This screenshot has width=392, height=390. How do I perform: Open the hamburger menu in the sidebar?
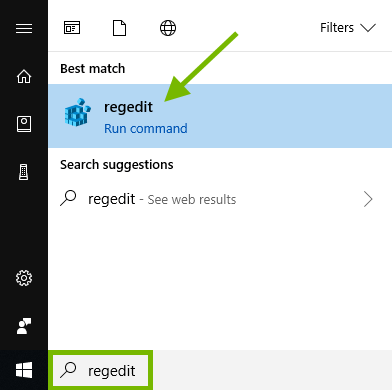24,28
